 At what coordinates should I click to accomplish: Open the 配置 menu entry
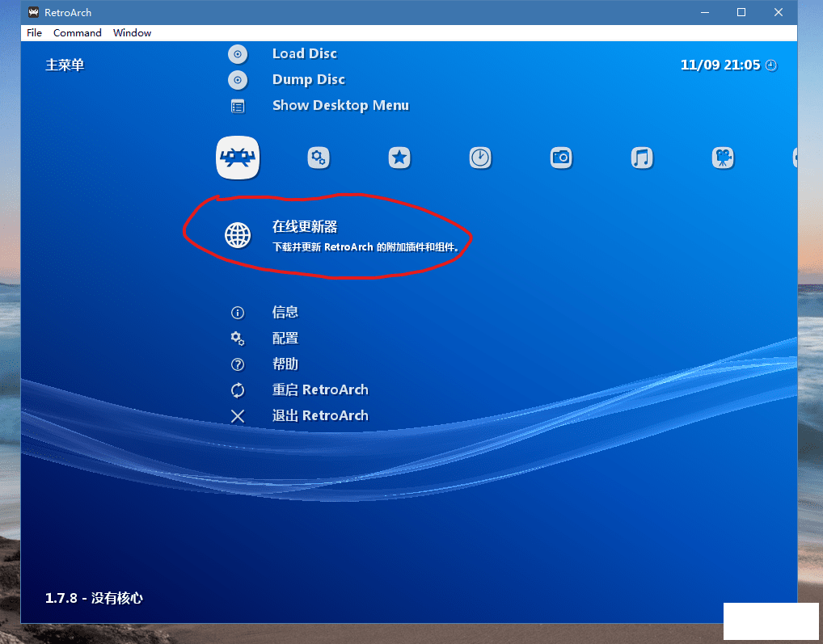pyautogui.click(x=285, y=339)
